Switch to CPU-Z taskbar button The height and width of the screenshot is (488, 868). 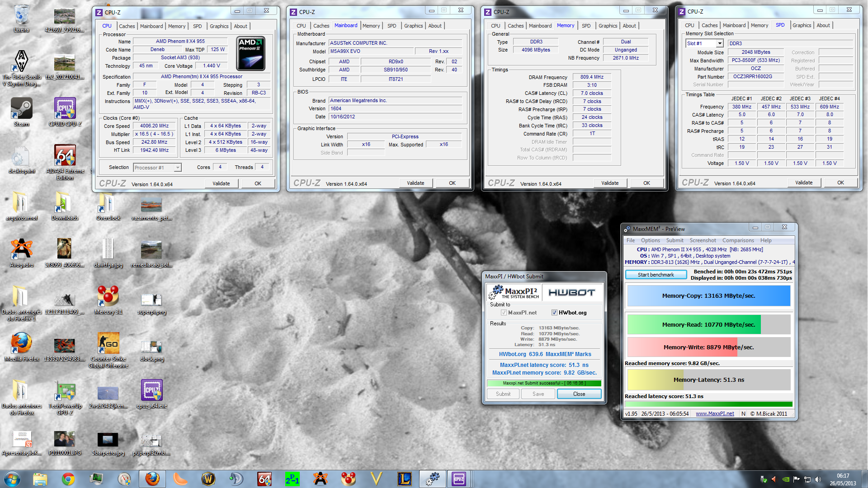click(459, 479)
